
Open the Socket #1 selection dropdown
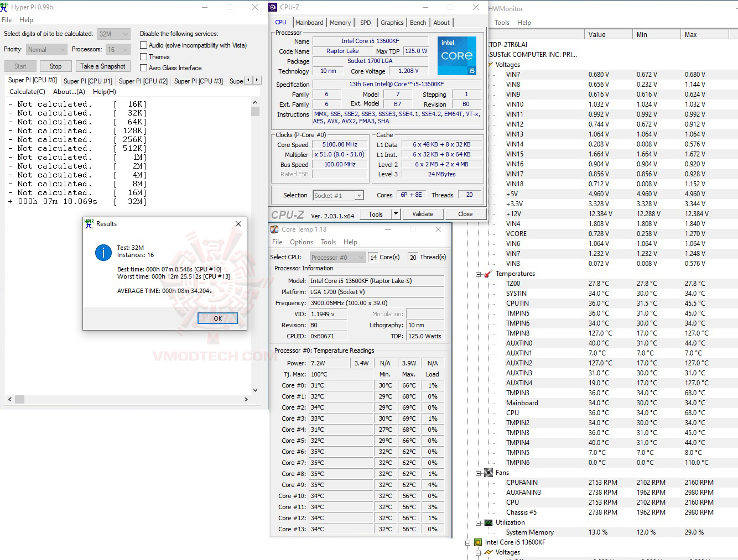[x=358, y=195]
